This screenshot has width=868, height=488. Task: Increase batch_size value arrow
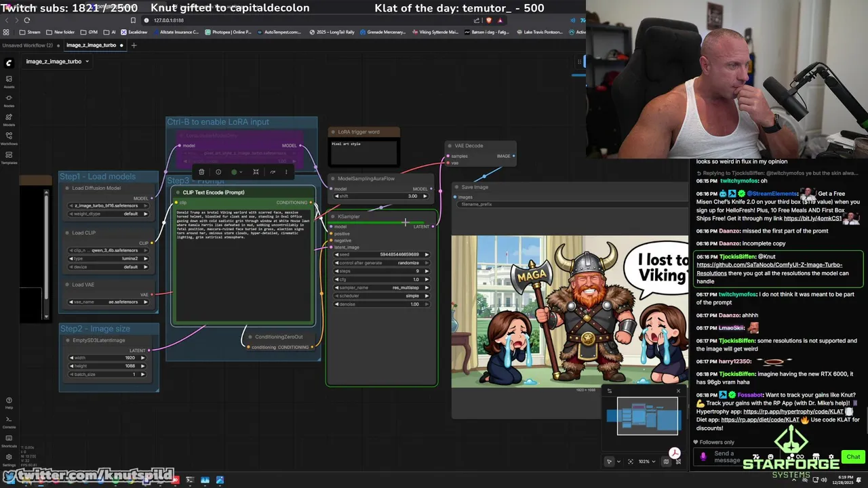click(144, 374)
